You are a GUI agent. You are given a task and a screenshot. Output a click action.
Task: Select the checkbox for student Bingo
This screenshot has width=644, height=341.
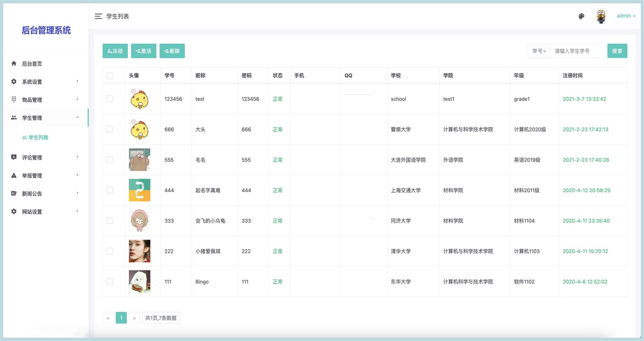110,281
